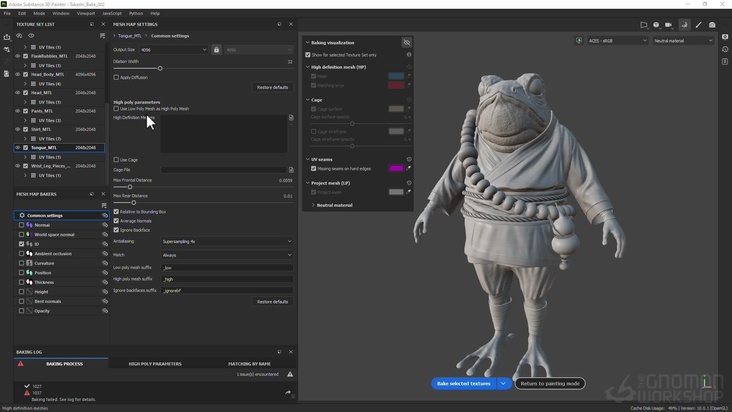Open the Neutral material viewport dropdown
Screen dimensions: 732x412
coord(683,41)
